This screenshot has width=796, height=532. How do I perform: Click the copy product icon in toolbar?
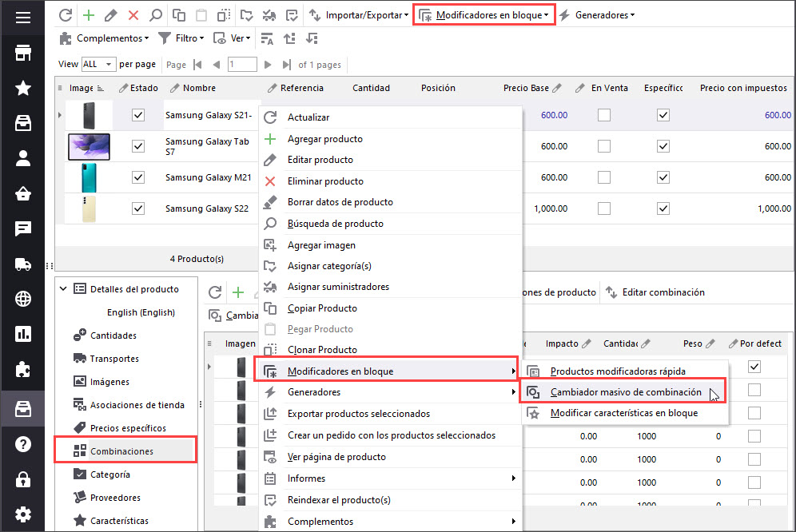(x=179, y=15)
